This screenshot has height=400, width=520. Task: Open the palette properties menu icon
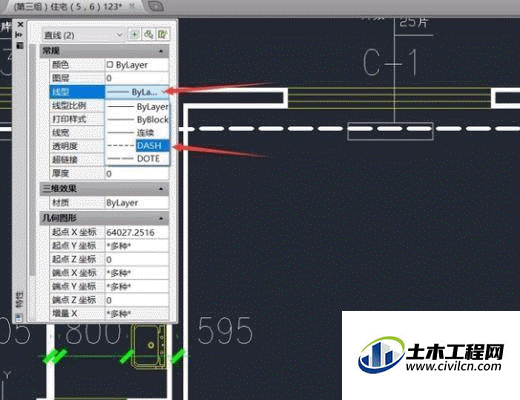(x=20, y=45)
